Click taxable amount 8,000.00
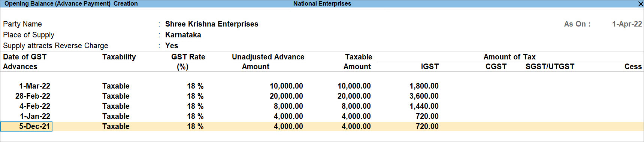 pyautogui.click(x=356, y=106)
